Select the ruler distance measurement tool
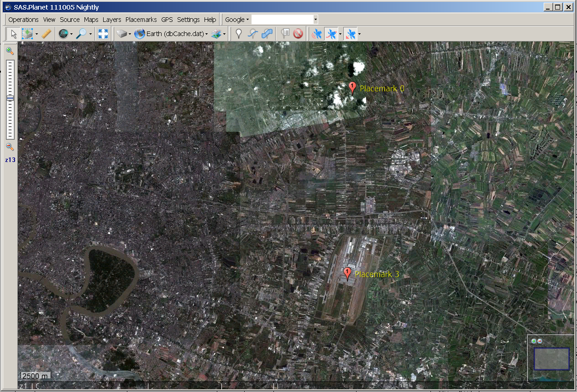The image size is (577, 392). tap(46, 34)
